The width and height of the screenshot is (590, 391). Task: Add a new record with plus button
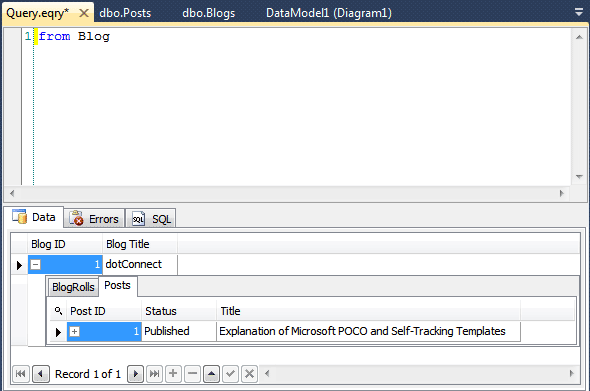(x=173, y=374)
